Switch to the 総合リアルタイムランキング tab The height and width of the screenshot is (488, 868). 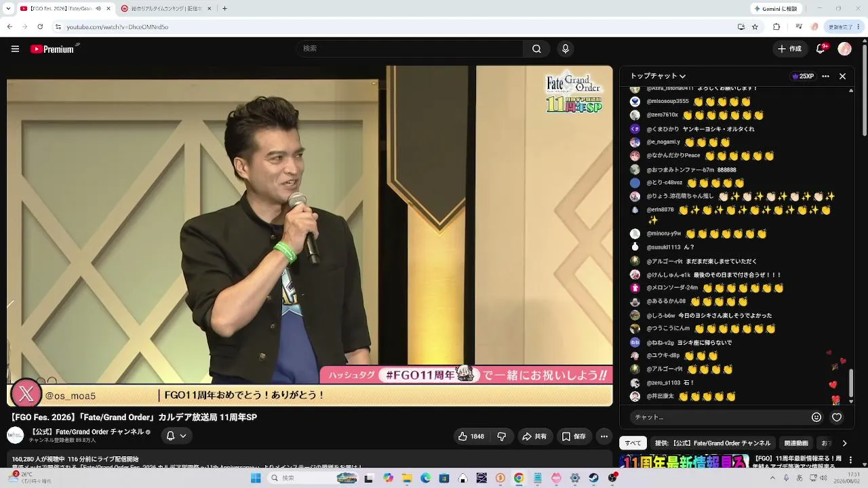point(165,9)
